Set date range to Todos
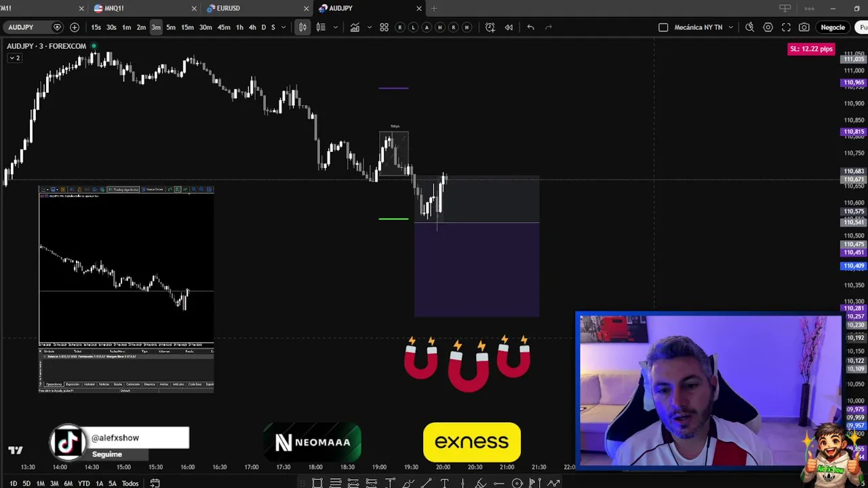The width and height of the screenshot is (868, 488). point(130,483)
